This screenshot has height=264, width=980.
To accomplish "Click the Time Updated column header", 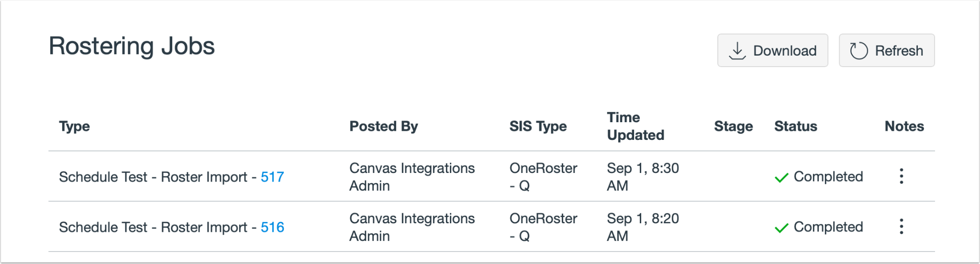I will (x=635, y=126).
